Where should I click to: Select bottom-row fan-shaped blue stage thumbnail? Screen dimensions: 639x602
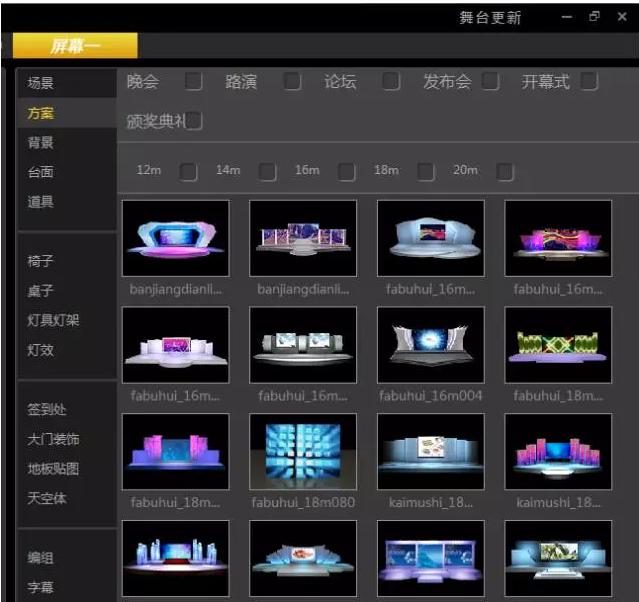coord(303,558)
